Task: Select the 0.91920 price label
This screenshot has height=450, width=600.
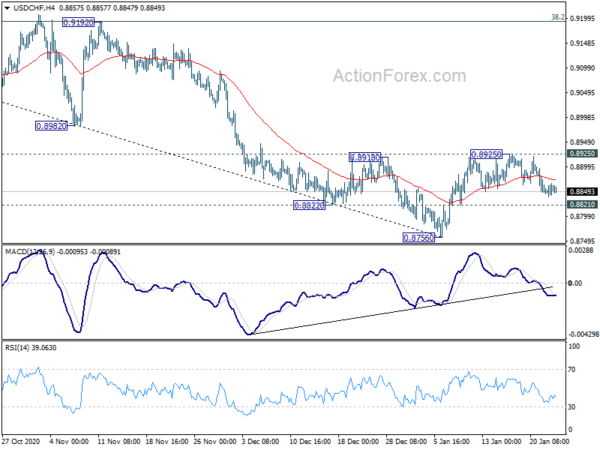Action: [78, 23]
